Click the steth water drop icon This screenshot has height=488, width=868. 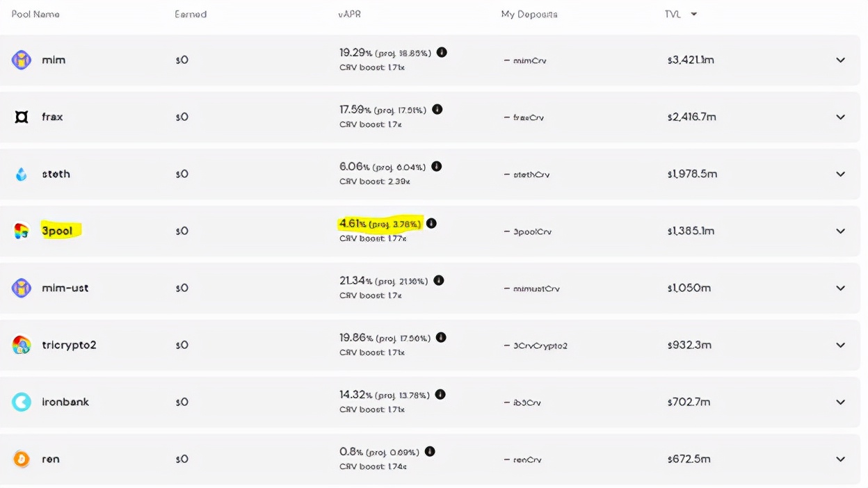click(x=22, y=174)
